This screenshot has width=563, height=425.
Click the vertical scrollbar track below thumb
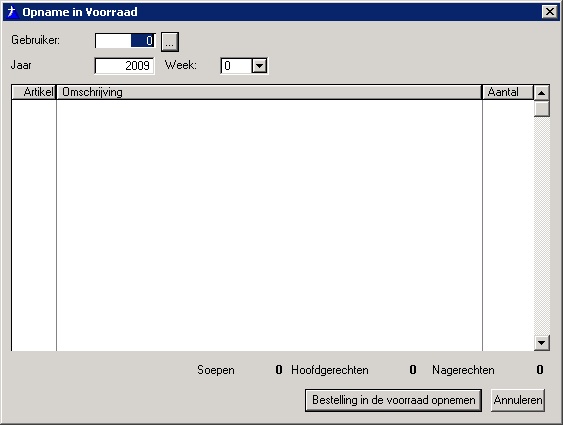[x=541, y=226]
